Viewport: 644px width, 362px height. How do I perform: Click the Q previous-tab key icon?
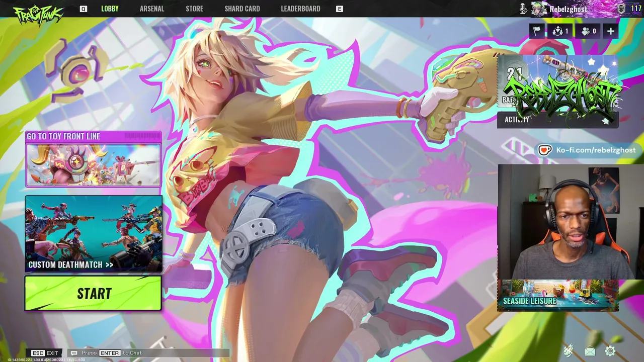[x=84, y=9]
